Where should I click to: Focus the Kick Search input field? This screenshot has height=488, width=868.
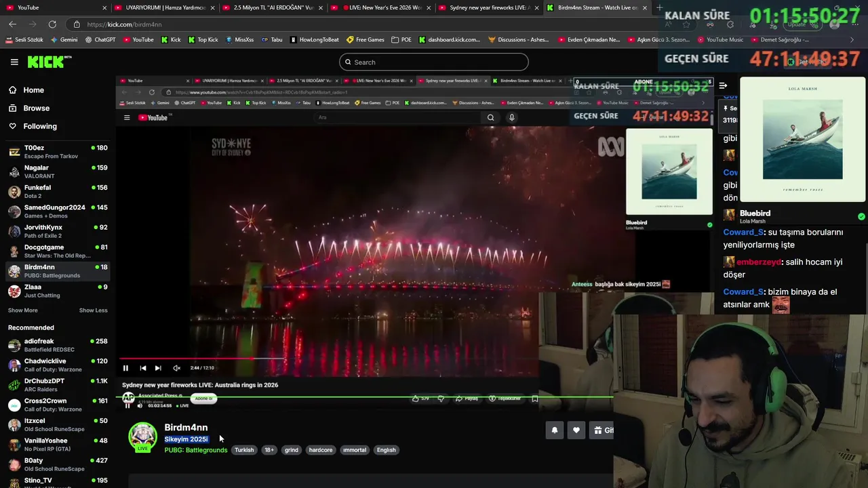point(433,62)
